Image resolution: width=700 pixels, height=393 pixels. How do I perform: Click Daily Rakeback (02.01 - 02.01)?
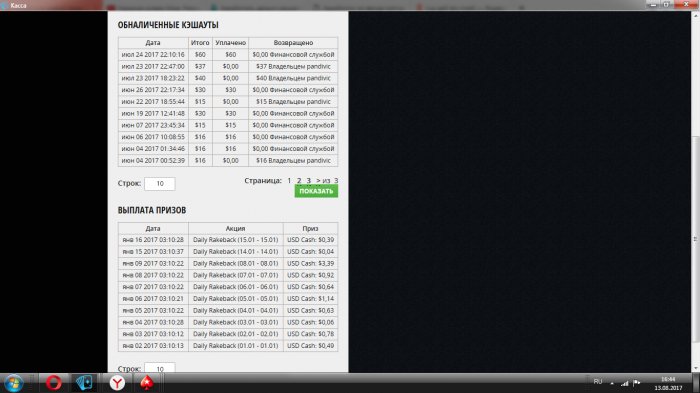(236, 334)
